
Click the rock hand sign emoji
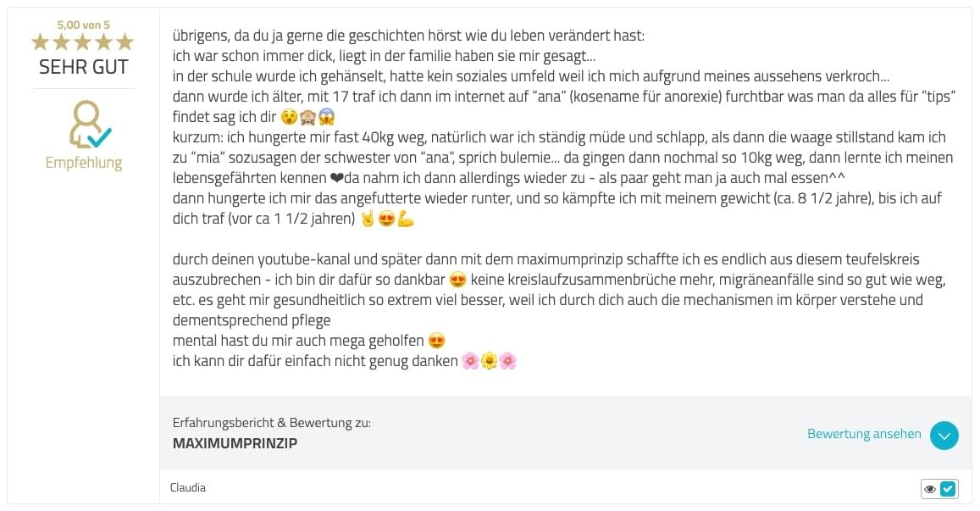(368, 219)
